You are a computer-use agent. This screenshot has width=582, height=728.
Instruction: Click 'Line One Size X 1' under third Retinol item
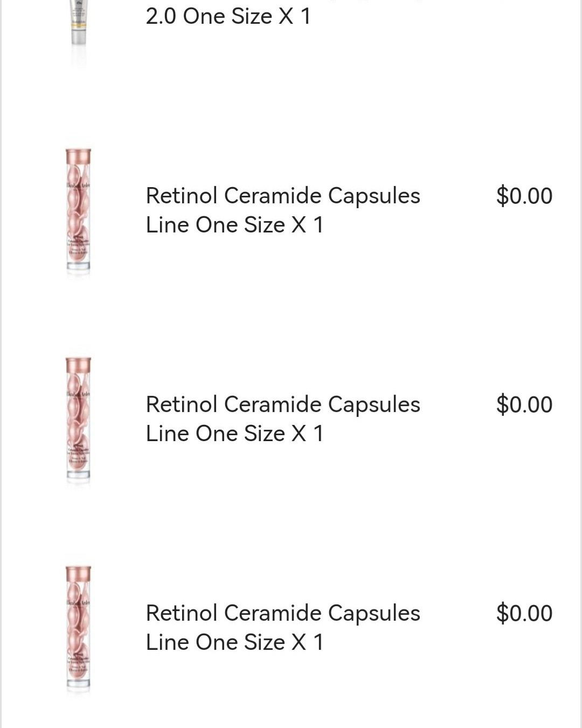[x=235, y=642]
